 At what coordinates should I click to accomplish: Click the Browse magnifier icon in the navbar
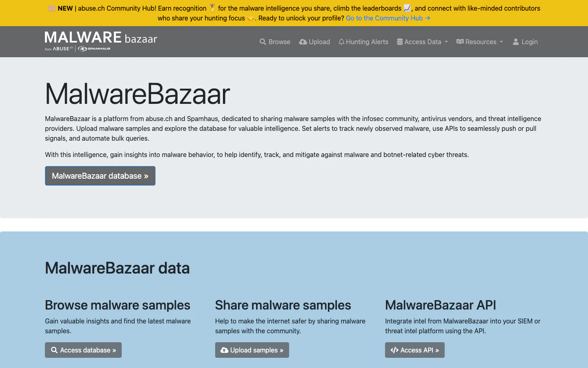263,42
